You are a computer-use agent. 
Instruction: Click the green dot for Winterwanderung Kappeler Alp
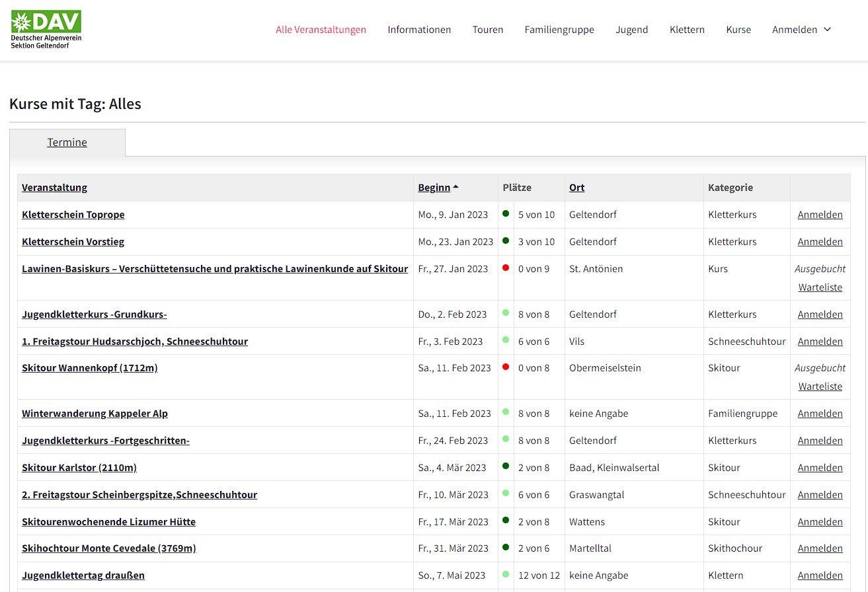click(x=506, y=412)
